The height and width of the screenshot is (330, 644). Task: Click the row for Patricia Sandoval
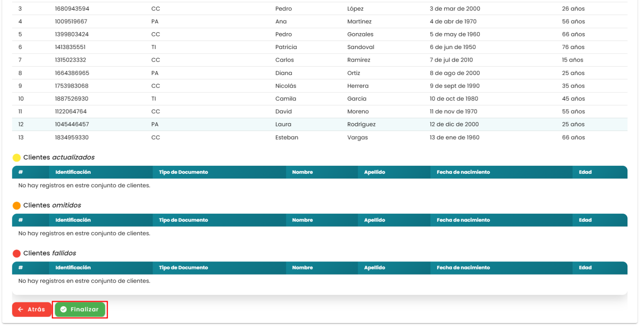(320, 47)
